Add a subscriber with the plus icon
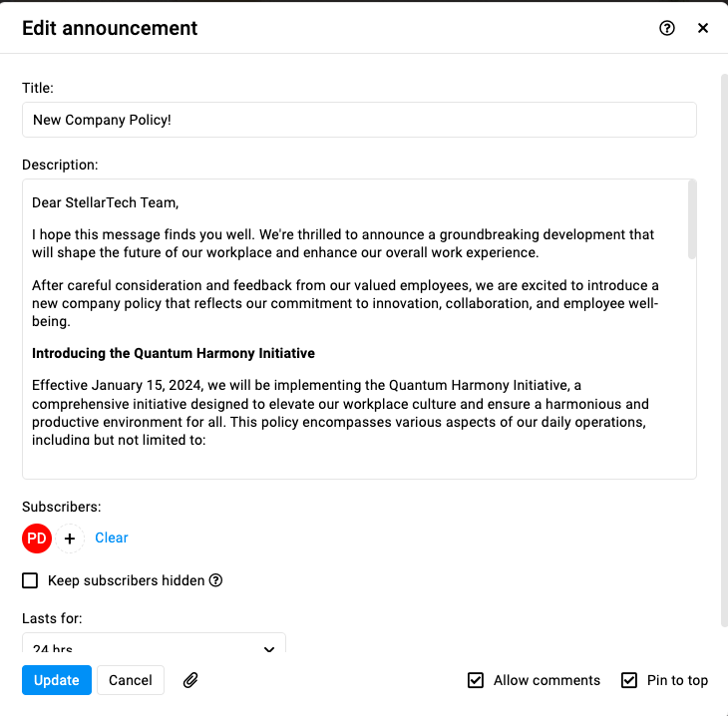This screenshot has height=716, width=728. pyautogui.click(x=70, y=538)
